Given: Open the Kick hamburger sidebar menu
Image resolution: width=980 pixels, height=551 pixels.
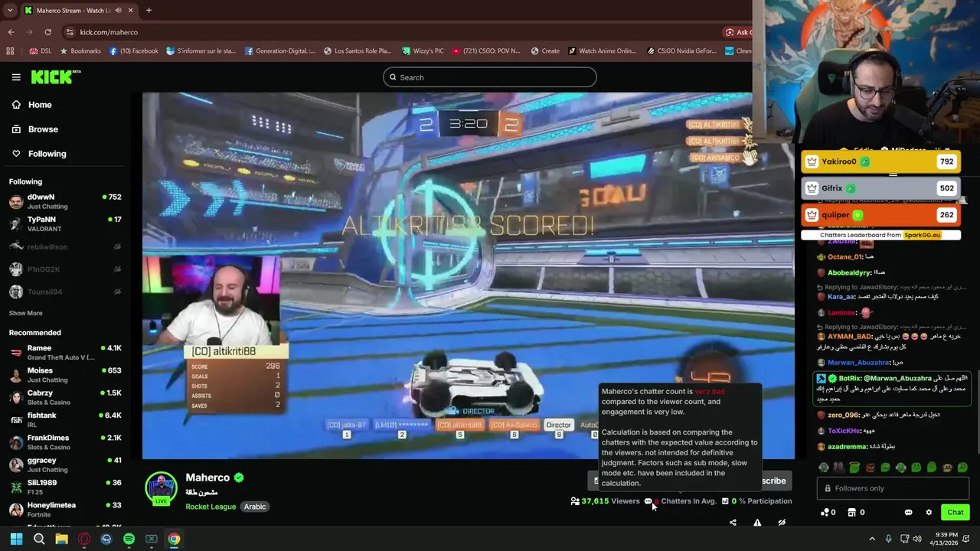Looking at the screenshot, I should [16, 77].
